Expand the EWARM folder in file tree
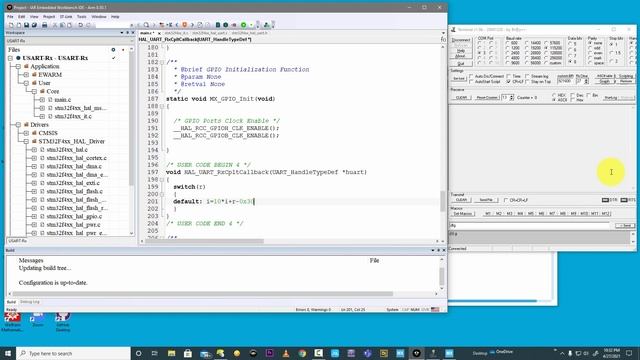The height and width of the screenshot is (360, 640). point(26,75)
